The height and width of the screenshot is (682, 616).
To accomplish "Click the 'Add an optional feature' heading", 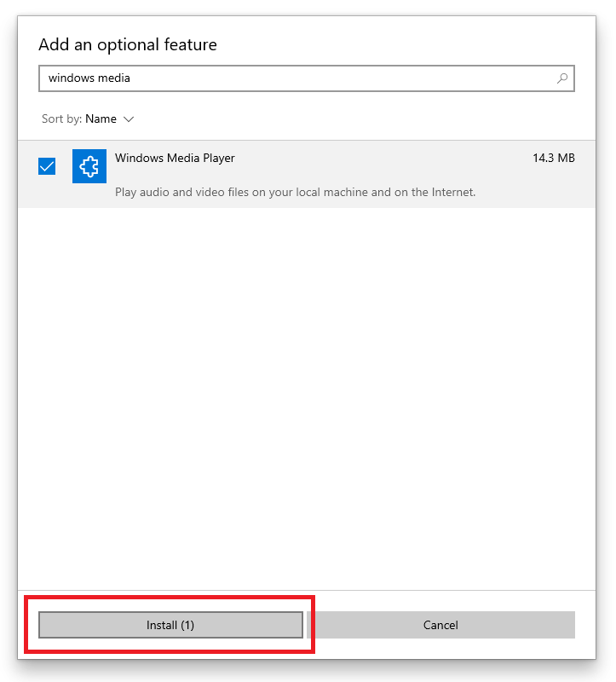I will coord(127,45).
